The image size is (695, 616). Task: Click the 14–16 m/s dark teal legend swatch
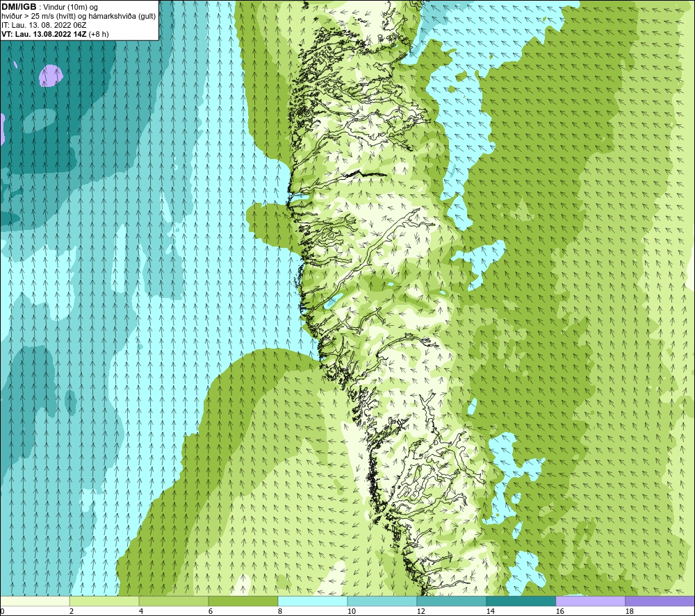(x=521, y=601)
